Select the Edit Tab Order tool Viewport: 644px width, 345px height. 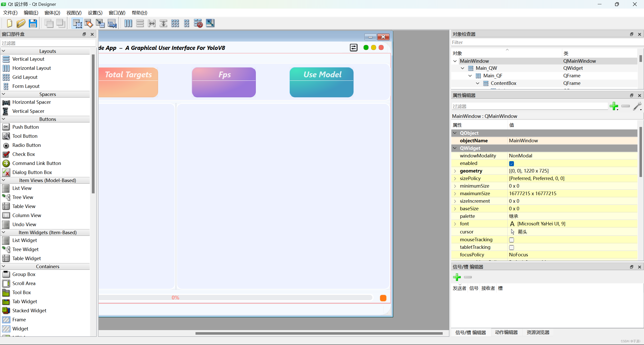(112, 23)
